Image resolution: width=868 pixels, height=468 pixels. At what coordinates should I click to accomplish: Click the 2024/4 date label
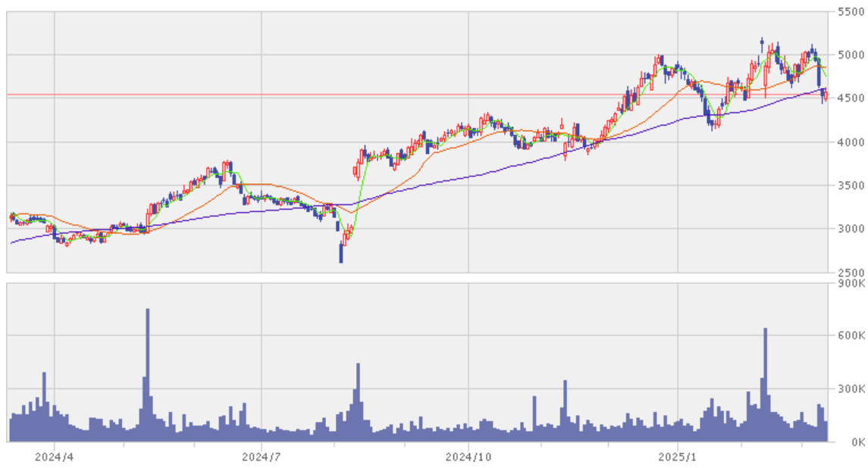coord(54,457)
